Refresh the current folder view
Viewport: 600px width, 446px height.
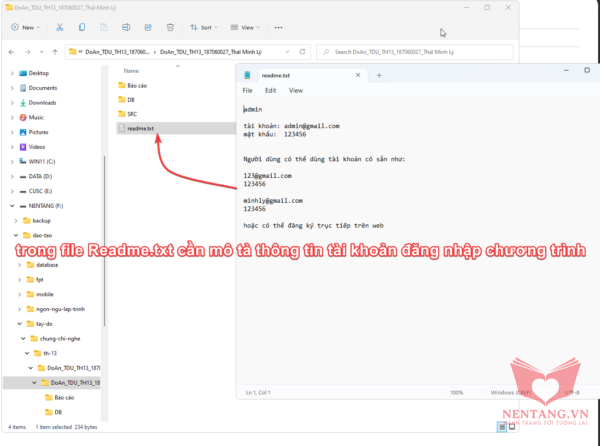302,51
